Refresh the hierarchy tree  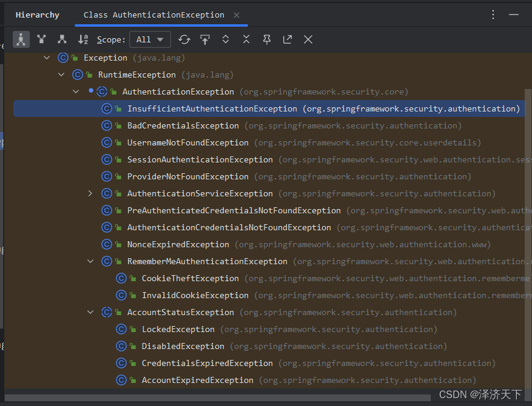click(184, 39)
